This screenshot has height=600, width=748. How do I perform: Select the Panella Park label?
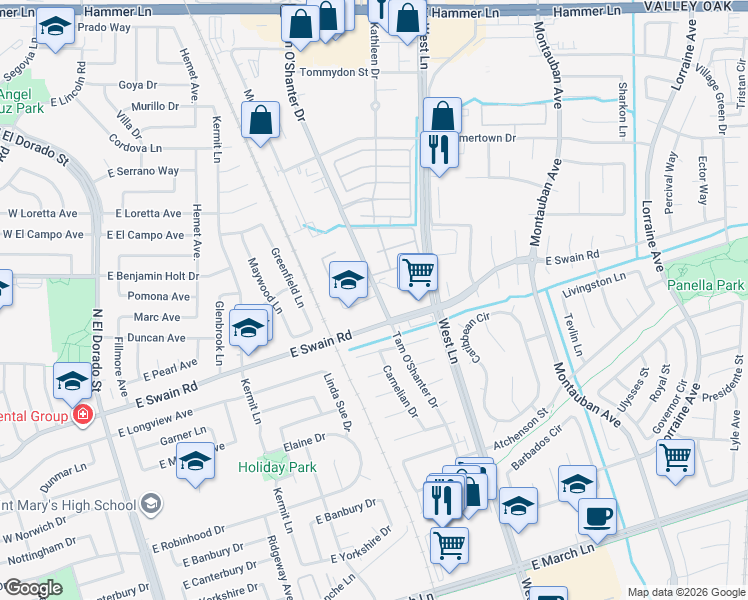[x=706, y=285]
